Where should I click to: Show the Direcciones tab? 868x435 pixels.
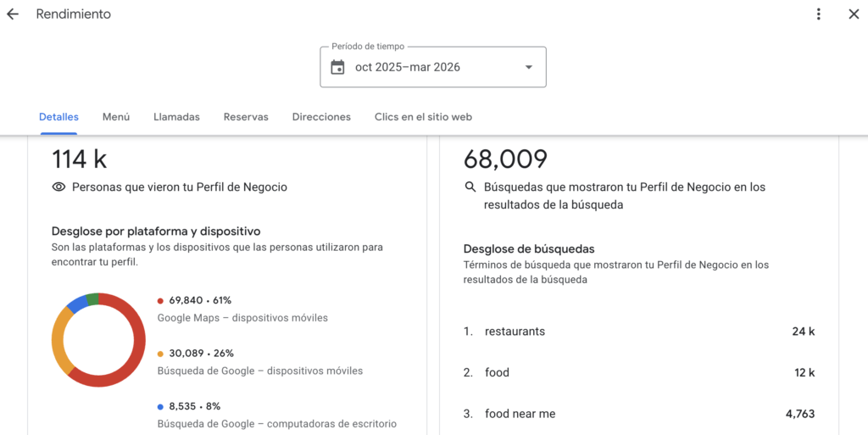click(321, 117)
